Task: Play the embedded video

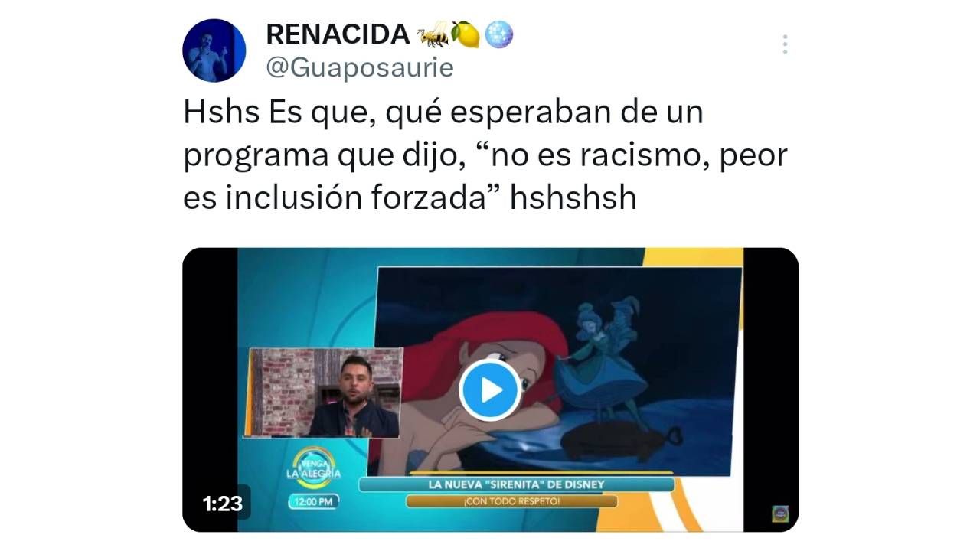Action: pos(490,390)
